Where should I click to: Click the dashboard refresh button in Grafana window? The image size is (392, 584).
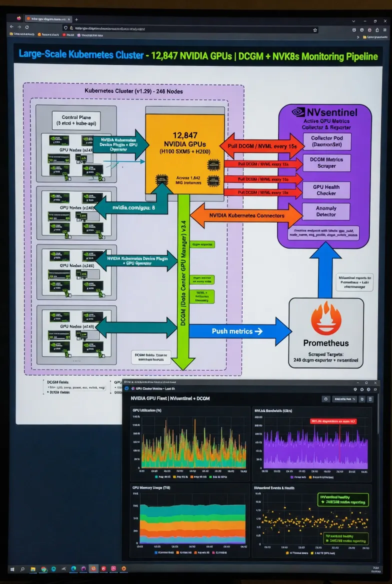[326, 399]
